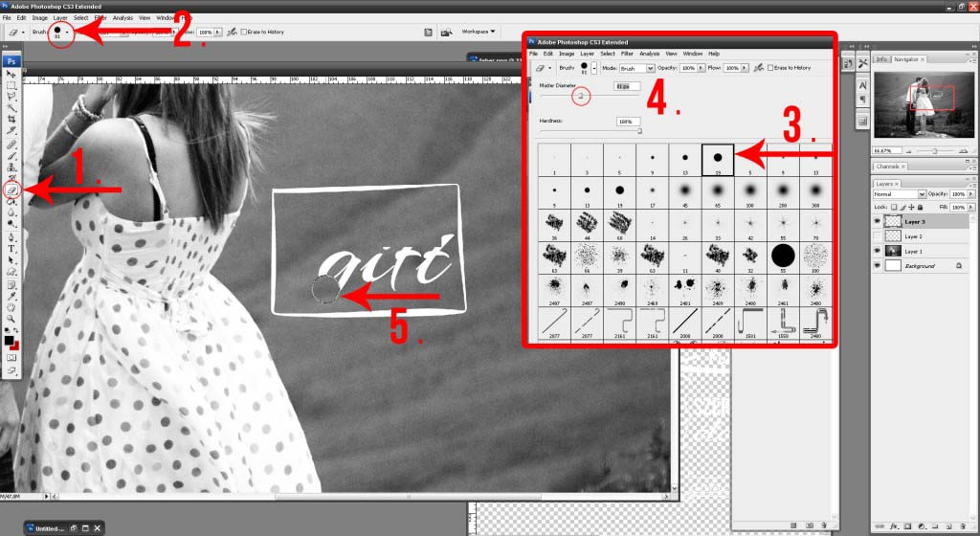Image resolution: width=980 pixels, height=536 pixels.
Task: Click the Workspace button in the options bar
Action: point(479,31)
